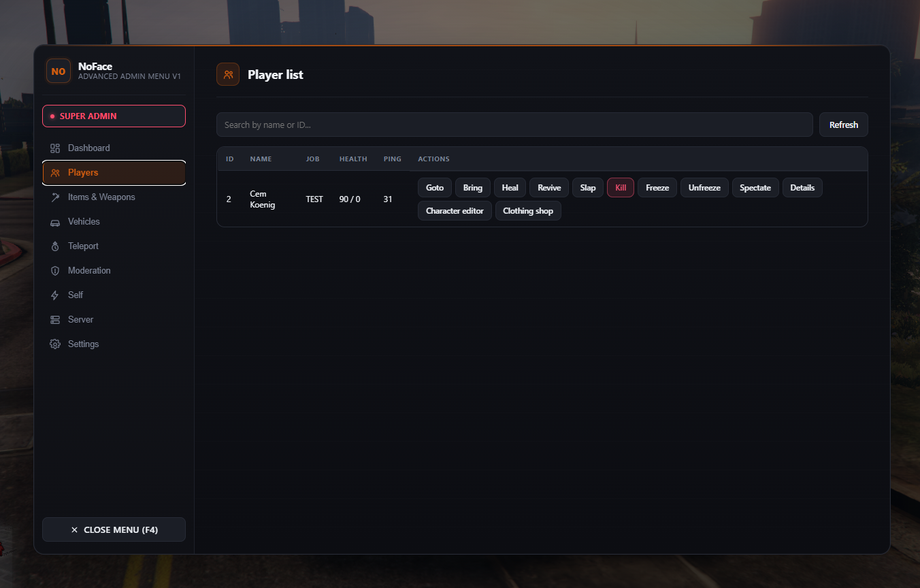Click the X icon on Close Menu
The width and height of the screenshot is (920, 588).
point(74,529)
